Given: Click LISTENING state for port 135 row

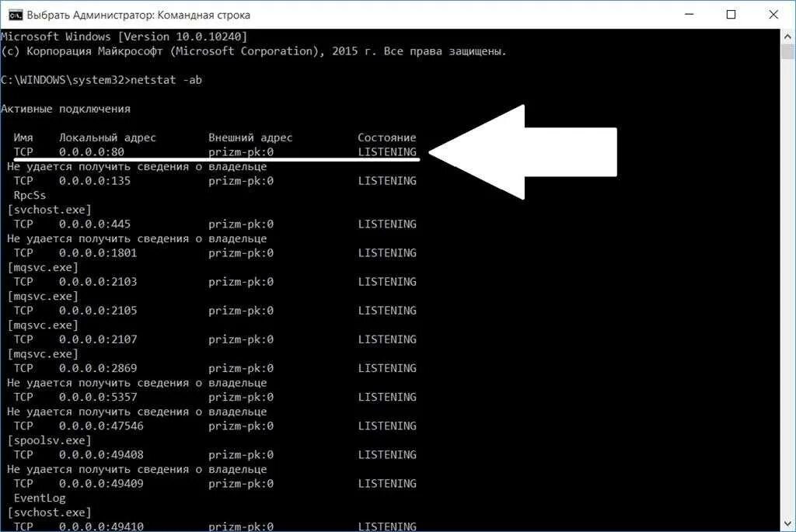Looking at the screenshot, I should click(x=387, y=180).
